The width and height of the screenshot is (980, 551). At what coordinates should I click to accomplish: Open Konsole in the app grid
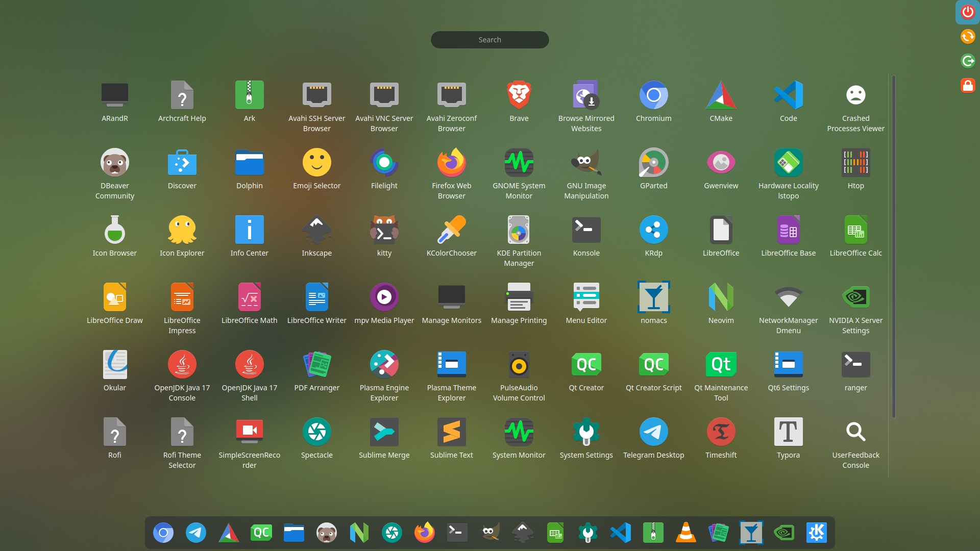[586, 237]
